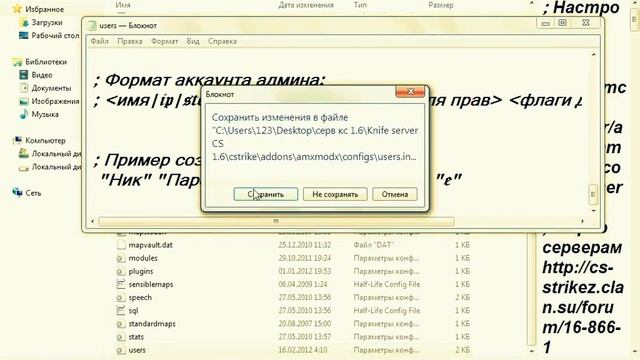Click the stats config file icon

[x=121, y=337]
